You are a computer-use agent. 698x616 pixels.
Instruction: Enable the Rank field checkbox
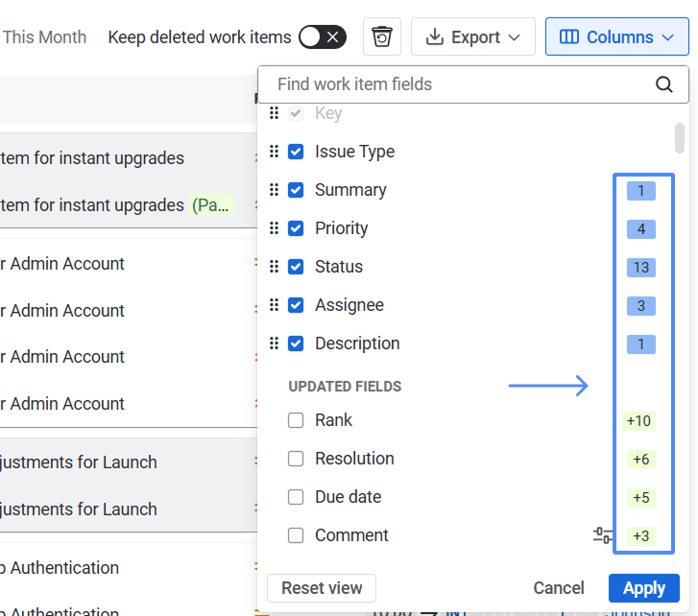point(297,420)
